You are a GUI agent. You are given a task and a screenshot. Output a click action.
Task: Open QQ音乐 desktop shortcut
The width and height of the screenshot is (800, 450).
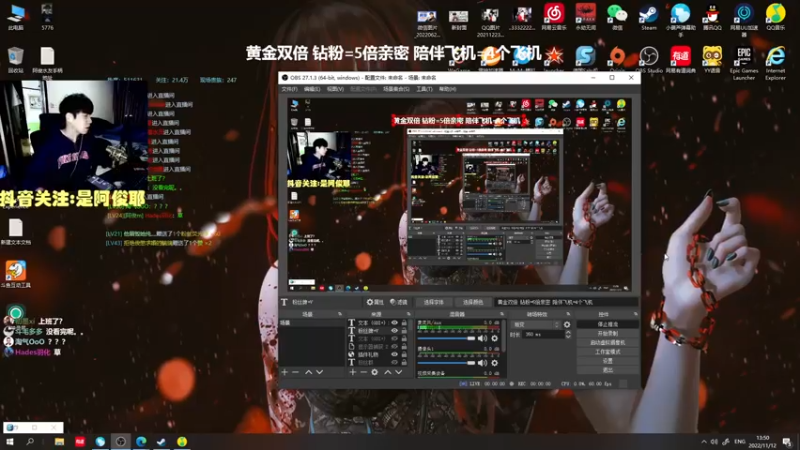[x=776, y=18]
